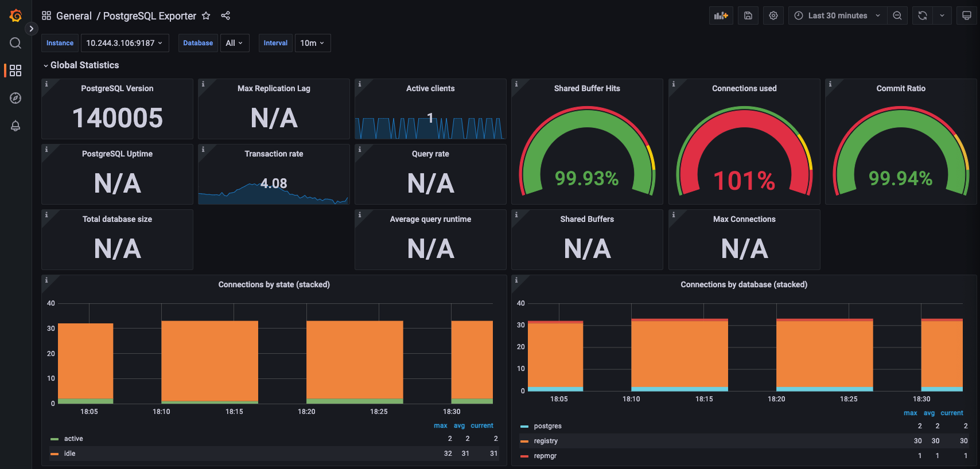The width and height of the screenshot is (980, 469).
Task: Click the PostgreSQL Exporter dashboard title
Action: tap(150, 16)
